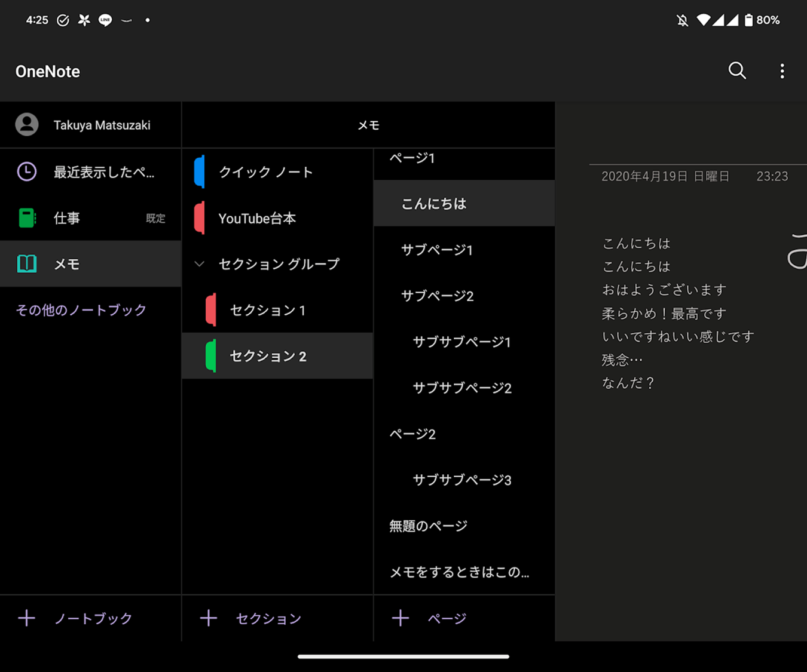The height and width of the screenshot is (672, 807).
Task: Click the OneNote app title
Action: tap(48, 71)
